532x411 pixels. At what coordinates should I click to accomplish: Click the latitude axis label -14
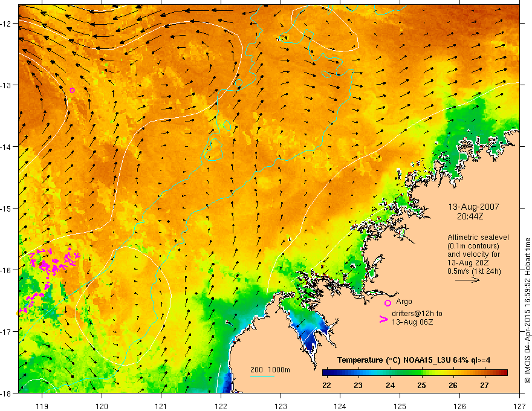pyautogui.click(x=7, y=147)
